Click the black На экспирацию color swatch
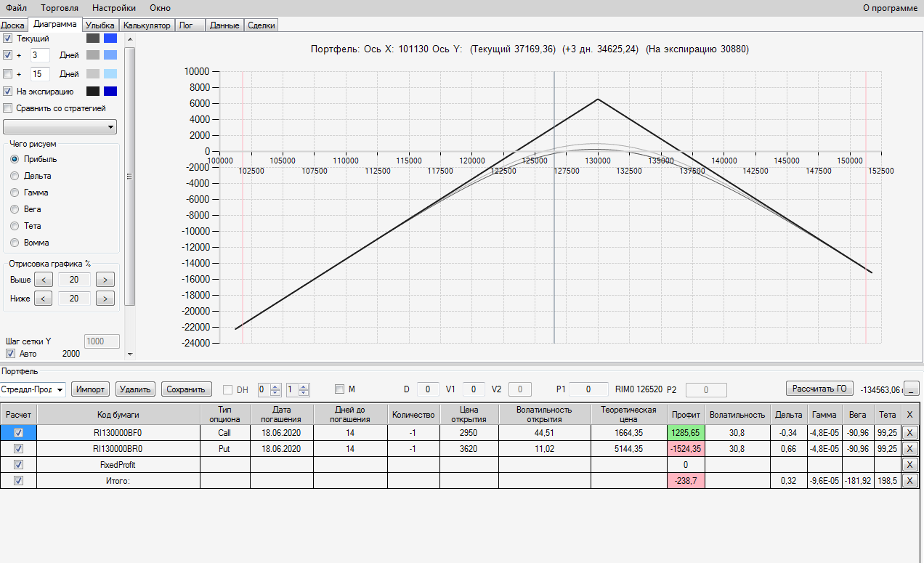Viewport: 924px width, 563px height. 93,92
